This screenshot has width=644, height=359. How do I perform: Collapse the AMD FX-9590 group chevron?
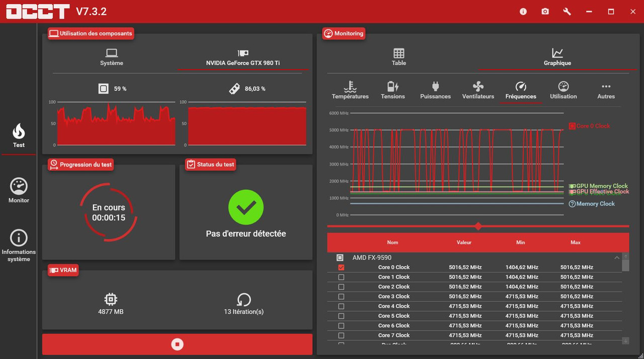click(x=617, y=258)
